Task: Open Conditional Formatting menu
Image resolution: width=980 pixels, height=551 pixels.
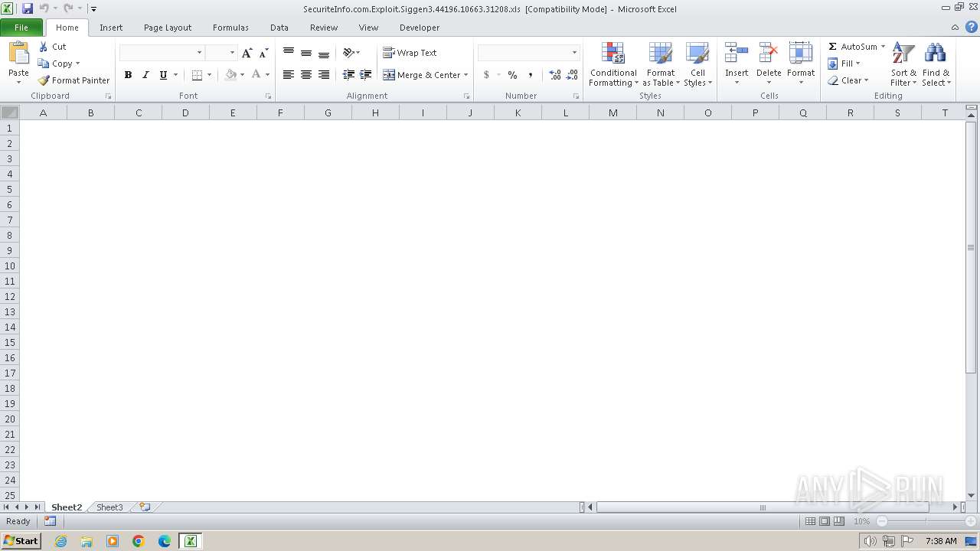Action: (612, 65)
